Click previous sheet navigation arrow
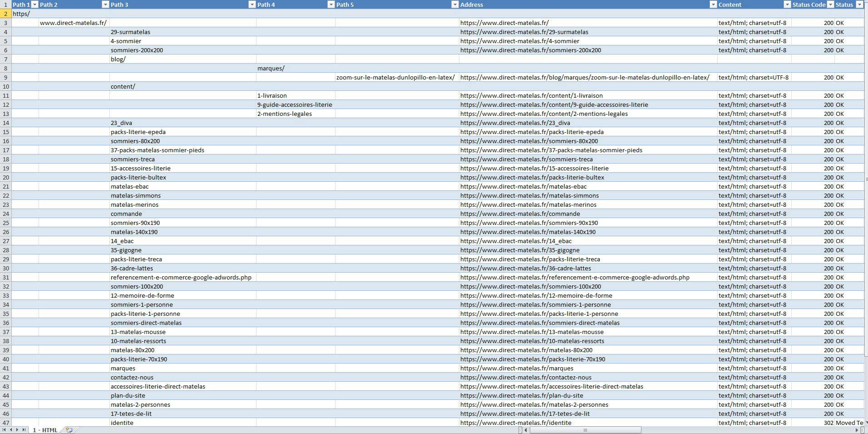Image resolution: width=868 pixels, height=434 pixels. 11,430
